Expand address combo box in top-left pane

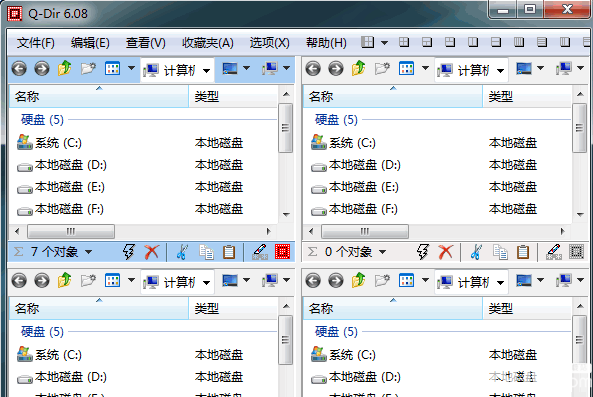tap(206, 71)
